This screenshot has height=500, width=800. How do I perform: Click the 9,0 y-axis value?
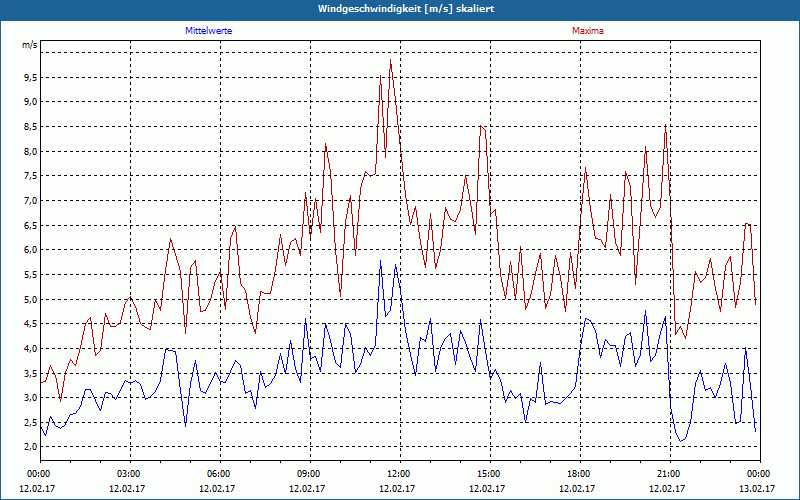30,102
